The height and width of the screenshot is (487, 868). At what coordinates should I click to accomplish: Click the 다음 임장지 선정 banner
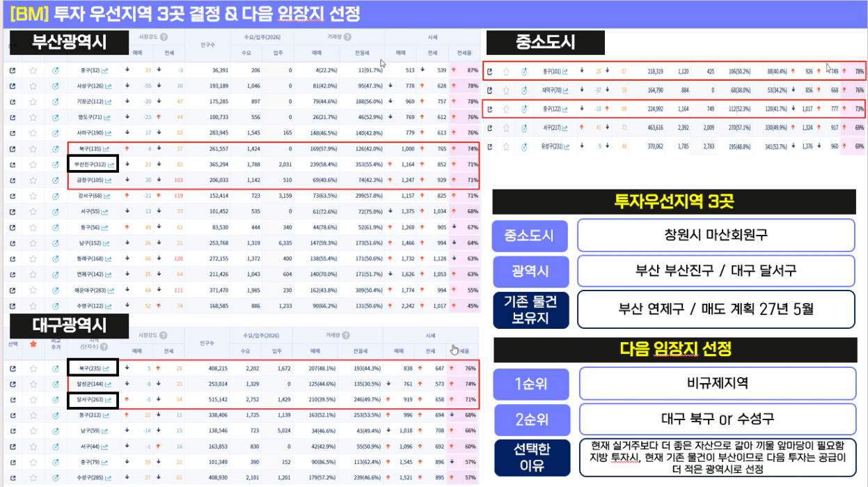point(674,350)
